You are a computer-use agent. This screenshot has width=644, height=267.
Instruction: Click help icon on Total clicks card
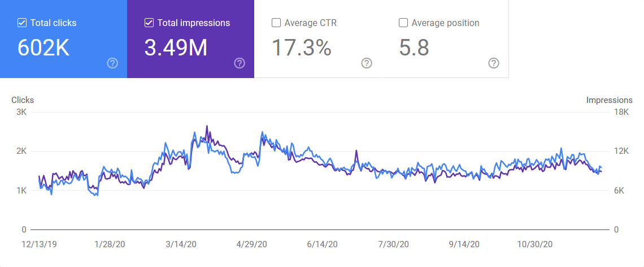click(112, 63)
